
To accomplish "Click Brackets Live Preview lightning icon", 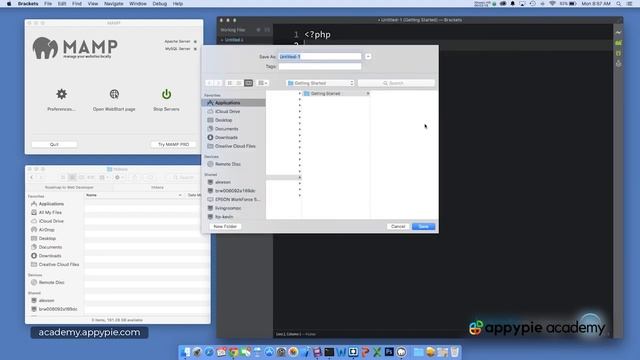I will pyautogui.click(x=618, y=32).
